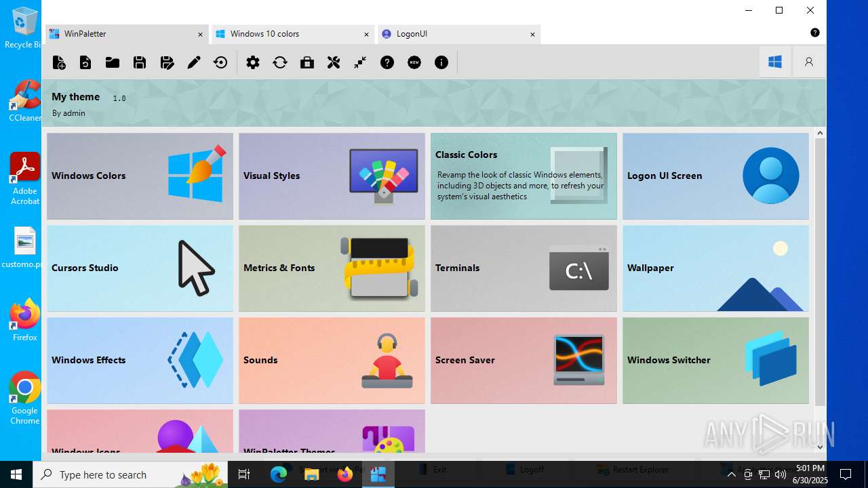This screenshot has width=868, height=488.
Task: Click the WinPaletter taskbar button
Action: (x=378, y=474)
